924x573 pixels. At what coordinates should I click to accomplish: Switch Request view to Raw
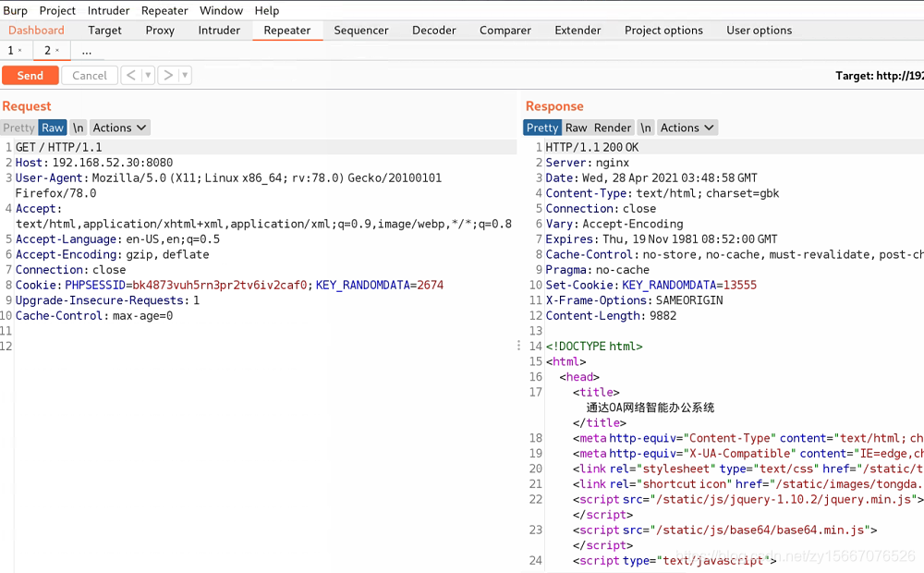[x=53, y=128]
